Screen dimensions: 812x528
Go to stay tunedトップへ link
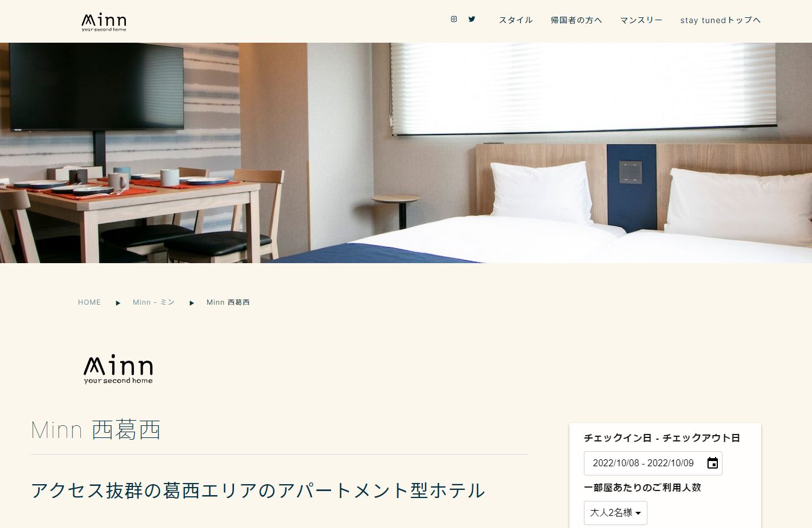[x=720, y=20]
